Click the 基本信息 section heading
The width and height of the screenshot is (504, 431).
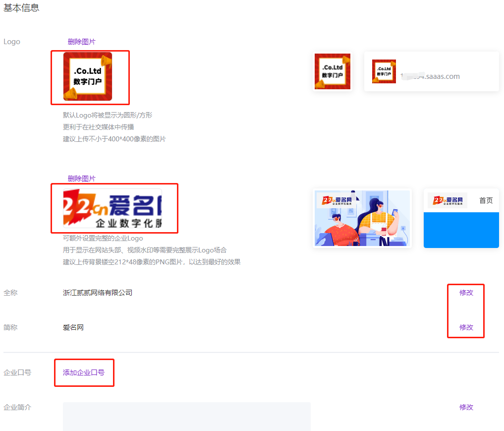[21, 8]
